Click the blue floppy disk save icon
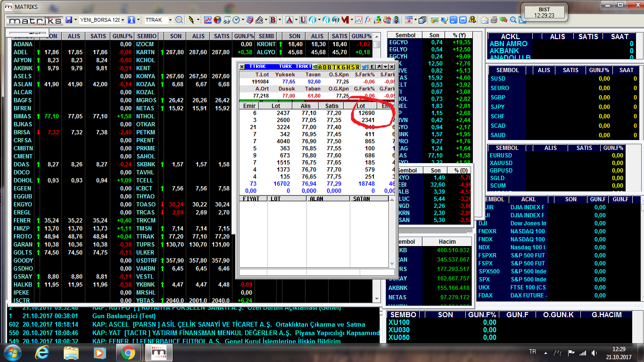The width and height of the screenshot is (644, 362). [69, 20]
